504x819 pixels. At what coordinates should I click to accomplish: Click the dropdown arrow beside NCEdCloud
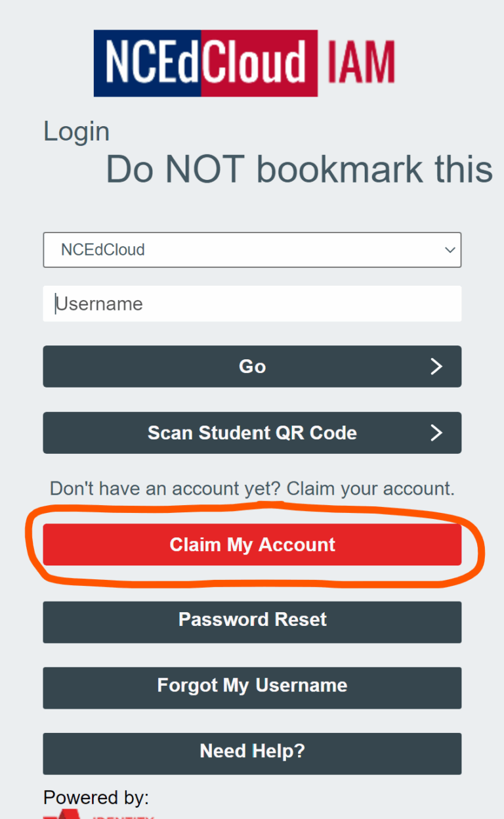(x=450, y=250)
